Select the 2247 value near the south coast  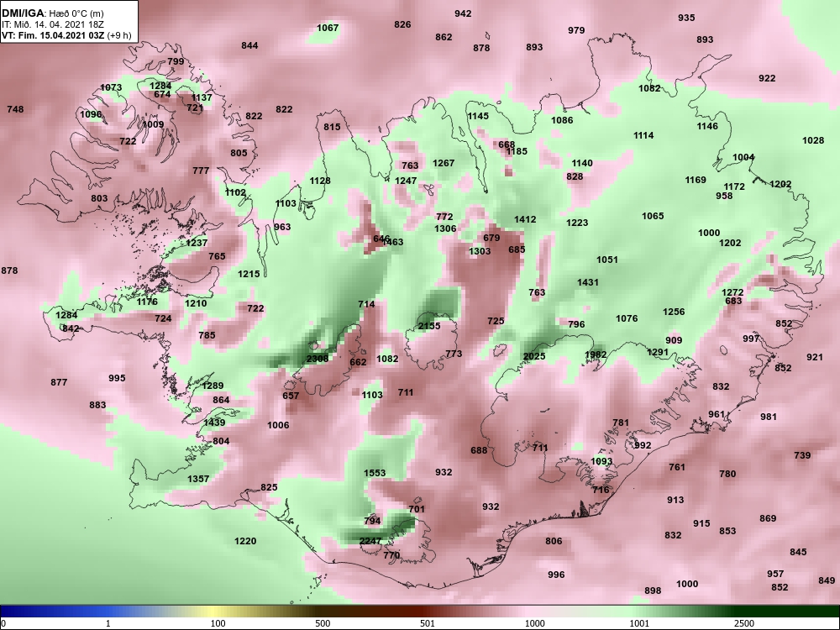pos(370,540)
